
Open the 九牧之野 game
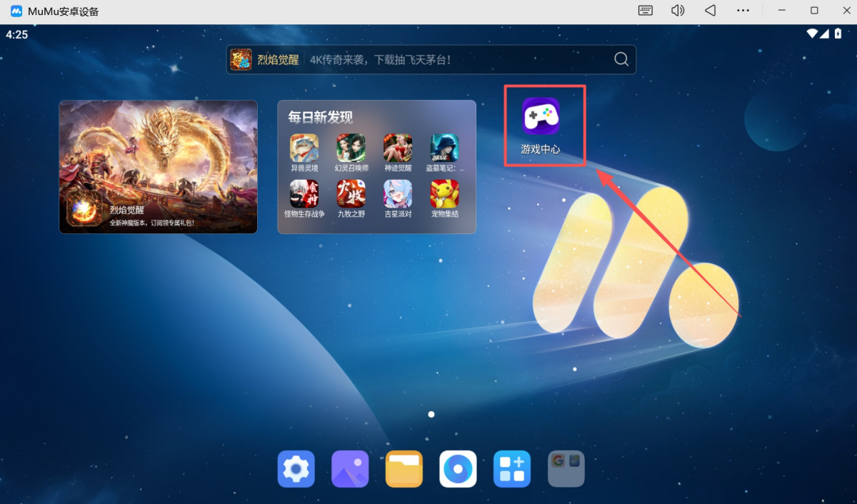351,194
